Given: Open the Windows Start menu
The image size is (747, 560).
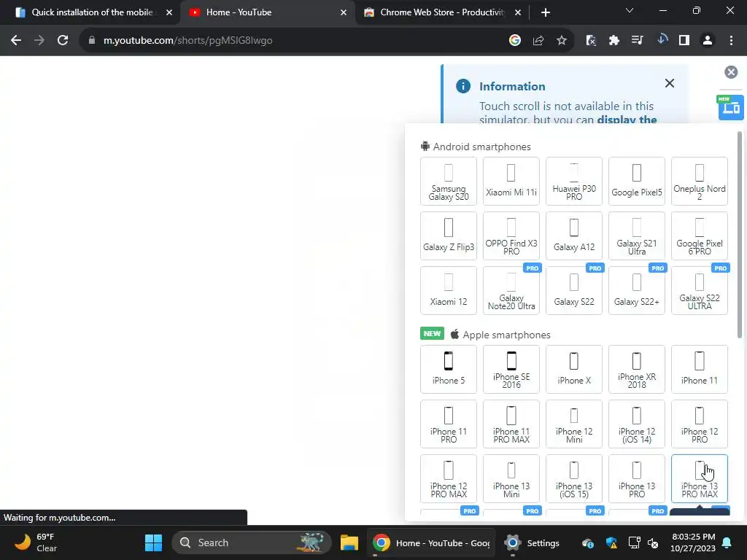Looking at the screenshot, I should [x=153, y=542].
